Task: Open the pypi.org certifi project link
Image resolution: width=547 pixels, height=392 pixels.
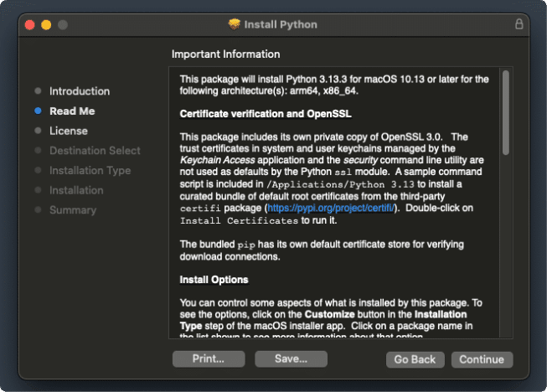Action: click(331, 208)
